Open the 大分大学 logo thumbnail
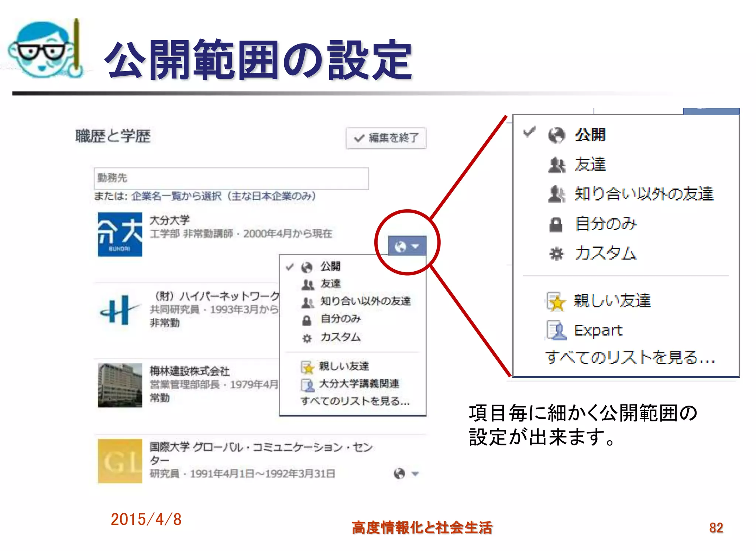This screenshot has width=756, height=551. (x=120, y=234)
